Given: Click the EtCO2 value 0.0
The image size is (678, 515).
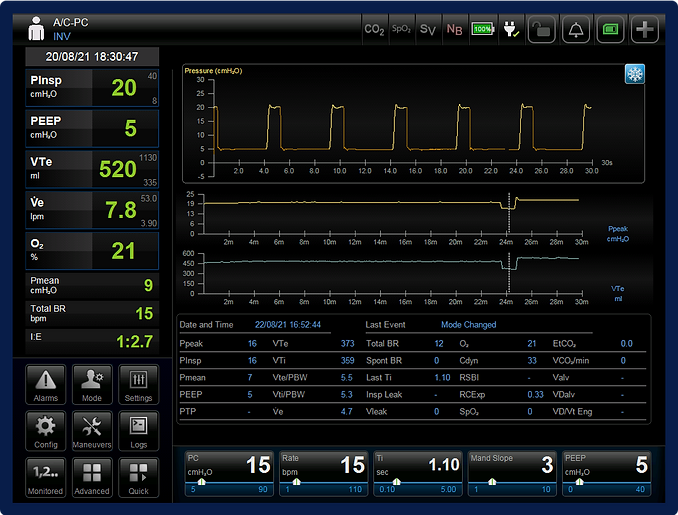Looking at the screenshot, I should pyautogui.click(x=626, y=344).
